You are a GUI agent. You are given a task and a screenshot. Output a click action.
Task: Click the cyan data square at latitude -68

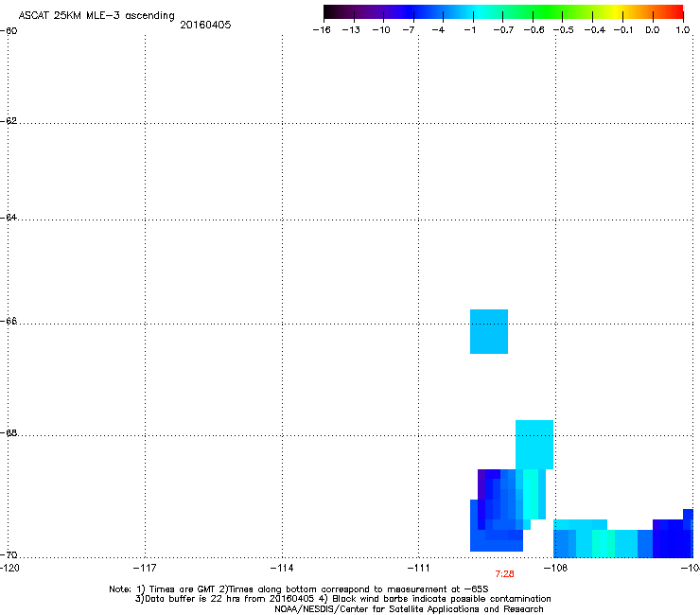[x=534, y=445]
